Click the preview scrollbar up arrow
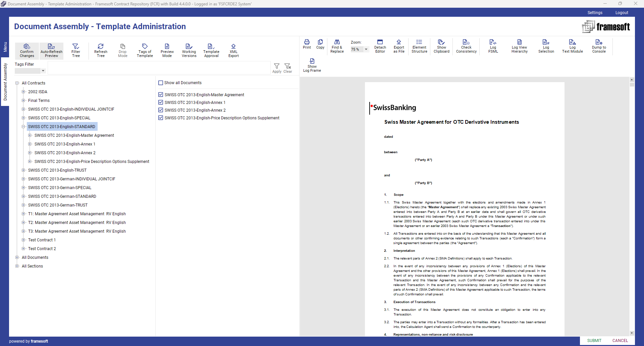 [x=632, y=80]
